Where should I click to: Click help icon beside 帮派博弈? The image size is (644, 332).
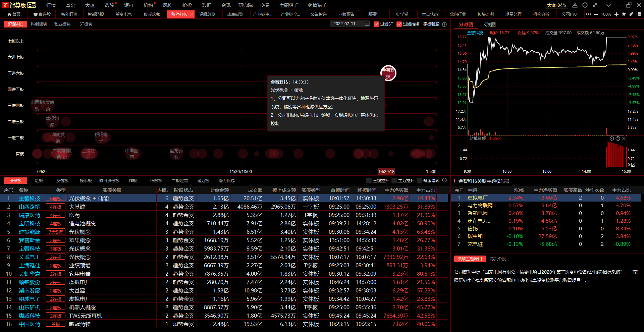(444, 180)
